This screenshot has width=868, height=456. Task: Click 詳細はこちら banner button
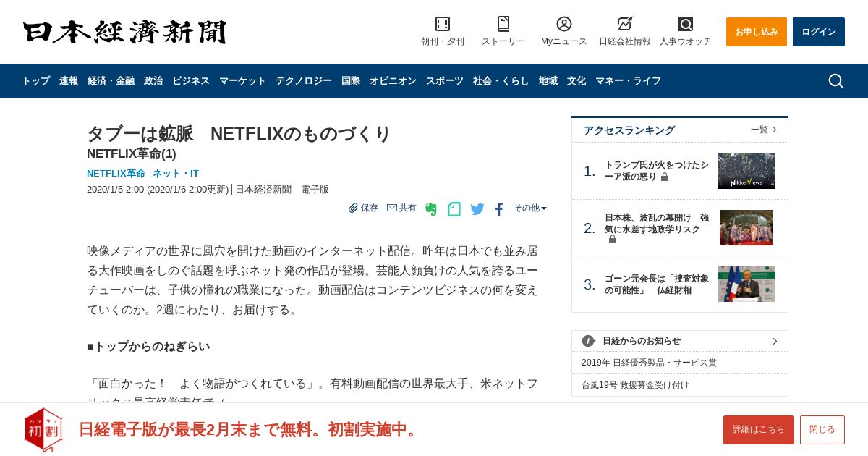pos(759,430)
